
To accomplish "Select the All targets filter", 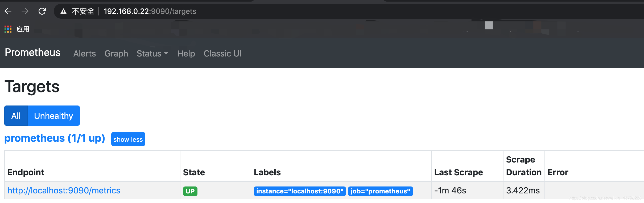I will [x=16, y=116].
